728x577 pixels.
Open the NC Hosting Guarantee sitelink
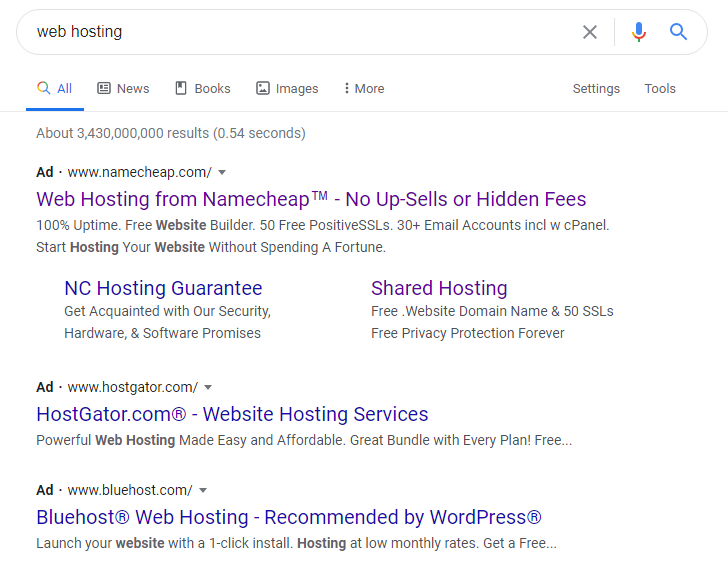coord(163,288)
